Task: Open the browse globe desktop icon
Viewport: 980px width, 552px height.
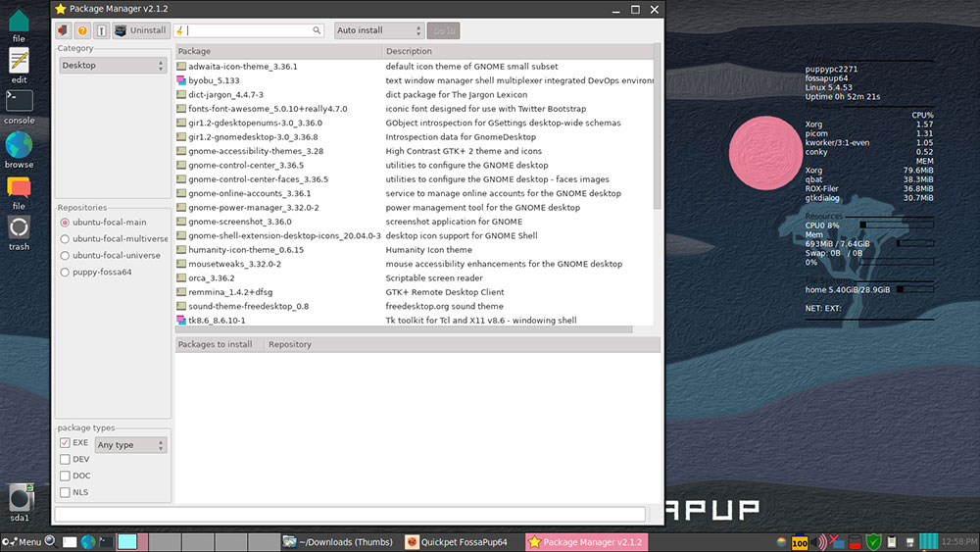Action: pos(19,150)
